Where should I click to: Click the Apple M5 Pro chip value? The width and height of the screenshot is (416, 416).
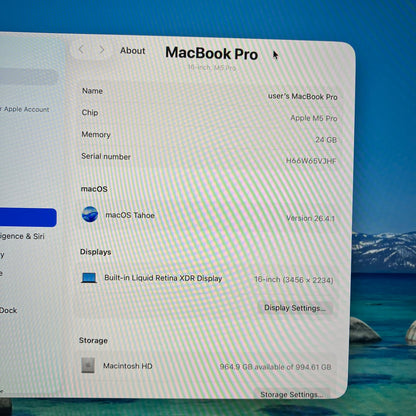314,118
